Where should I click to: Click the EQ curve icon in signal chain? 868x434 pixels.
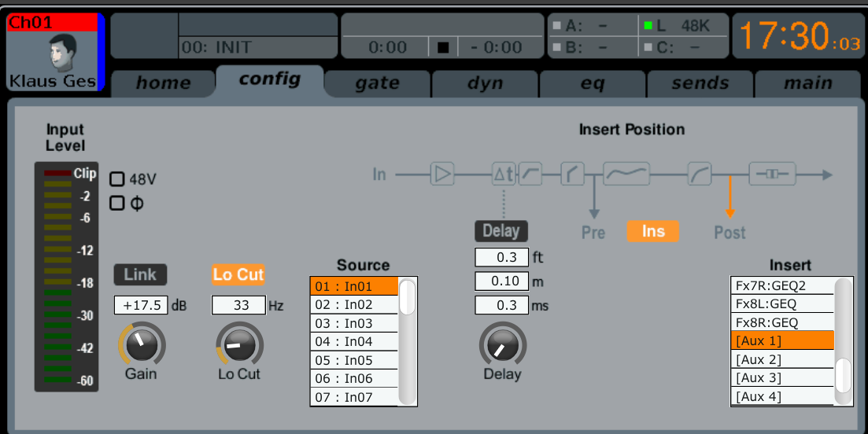coord(626,175)
